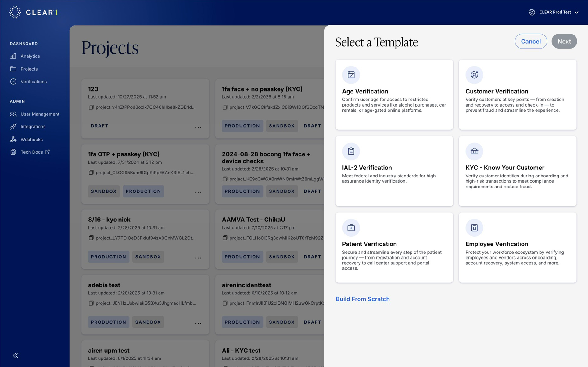Screen dimensions: 588x367
Task: Open the Verifications section icon
Action: click(x=13, y=82)
